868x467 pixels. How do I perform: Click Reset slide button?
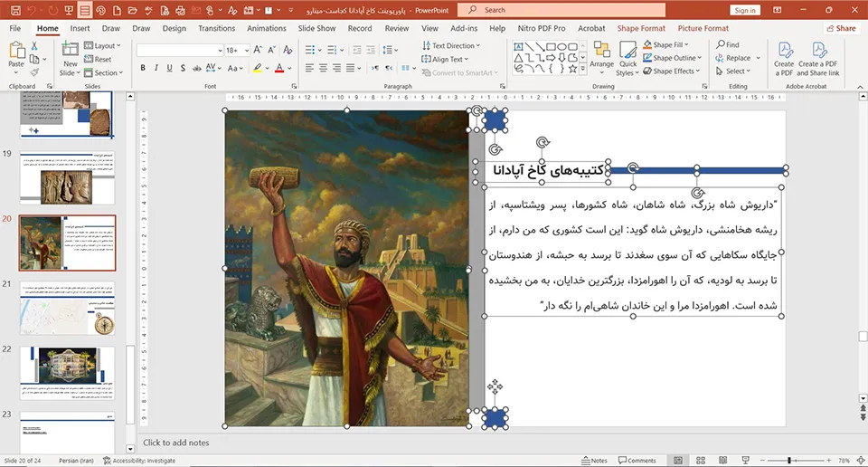click(98, 59)
